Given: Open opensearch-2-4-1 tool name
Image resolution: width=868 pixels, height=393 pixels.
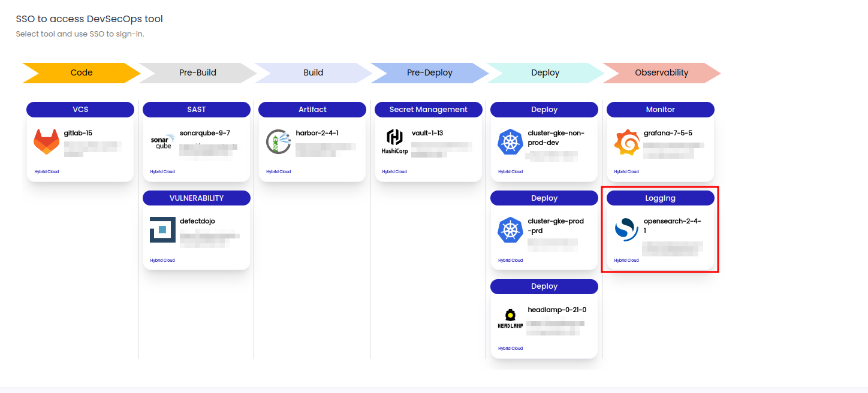Looking at the screenshot, I should pyautogui.click(x=673, y=226).
